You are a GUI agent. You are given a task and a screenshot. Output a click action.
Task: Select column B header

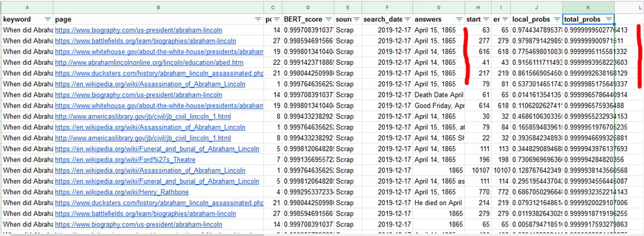coord(158,8)
